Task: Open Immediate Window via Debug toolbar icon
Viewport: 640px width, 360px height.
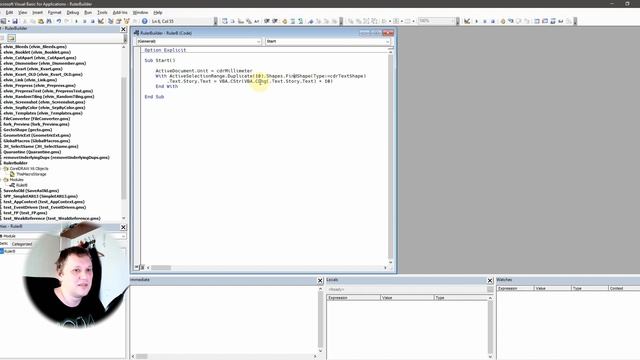Action: click(x=545, y=21)
